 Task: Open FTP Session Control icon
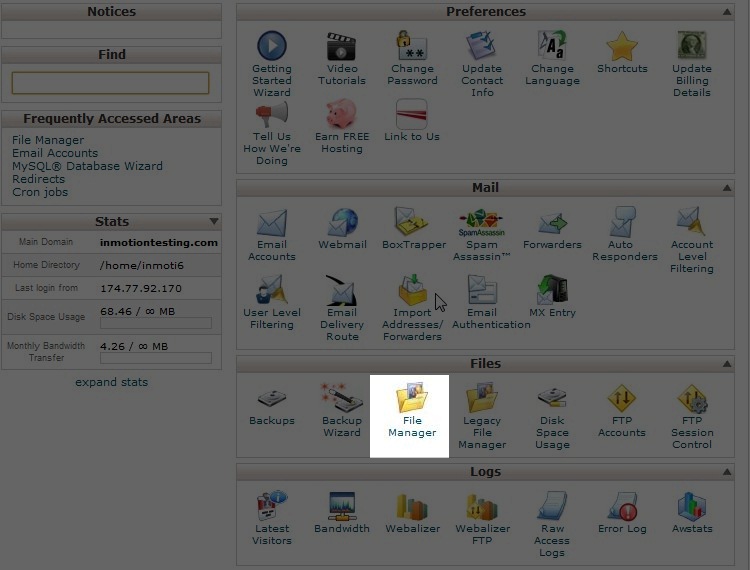coord(692,399)
